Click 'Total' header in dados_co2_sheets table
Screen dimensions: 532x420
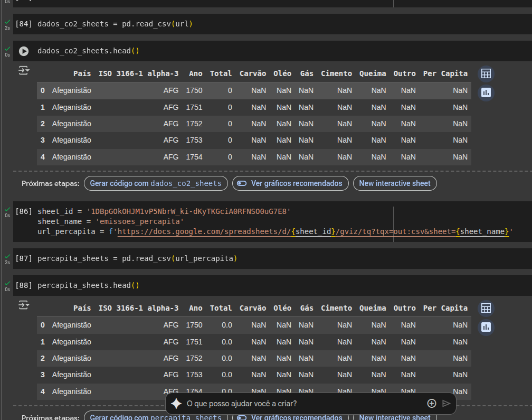coord(221,73)
